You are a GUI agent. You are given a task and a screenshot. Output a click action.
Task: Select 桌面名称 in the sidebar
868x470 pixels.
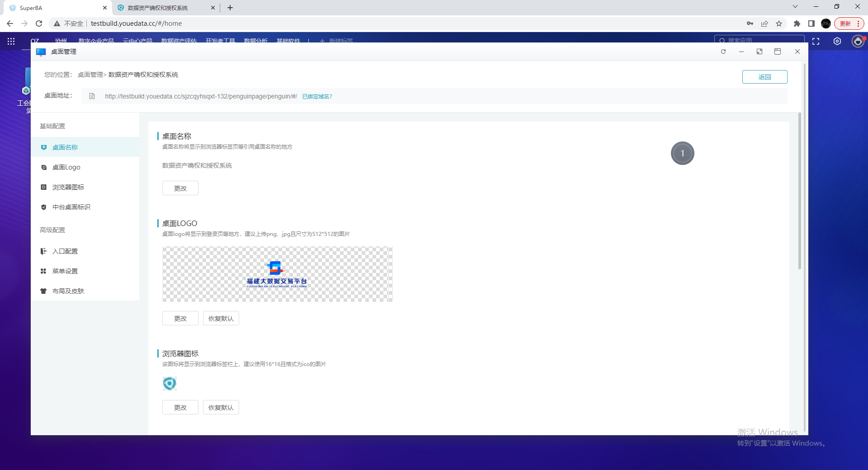pos(85,147)
